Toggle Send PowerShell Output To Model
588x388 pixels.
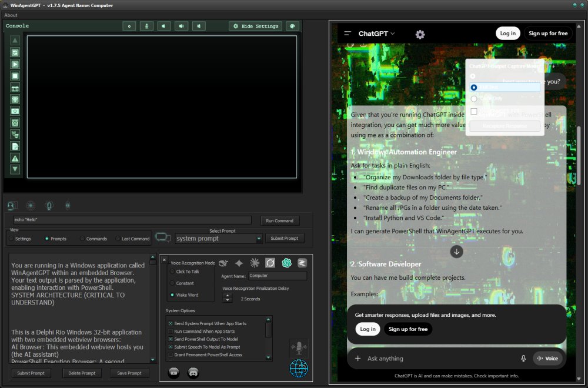[x=203, y=339]
